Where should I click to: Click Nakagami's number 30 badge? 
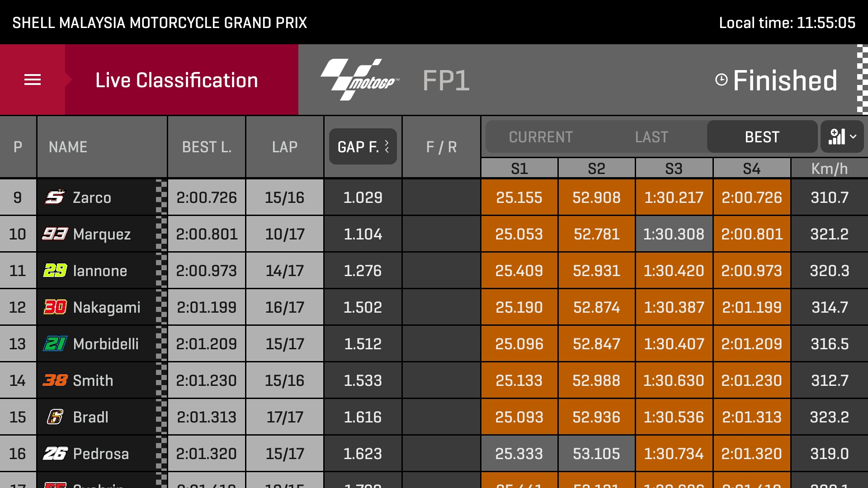point(55,307)
